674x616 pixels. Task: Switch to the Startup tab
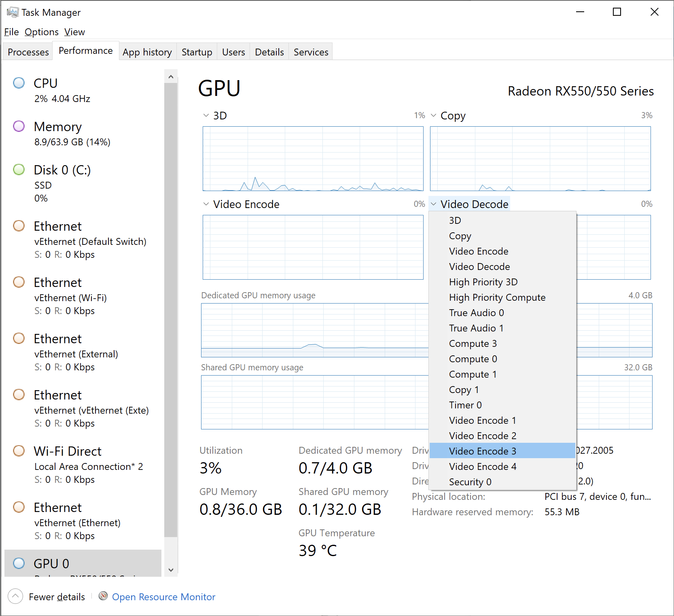[x=197, y=52]
